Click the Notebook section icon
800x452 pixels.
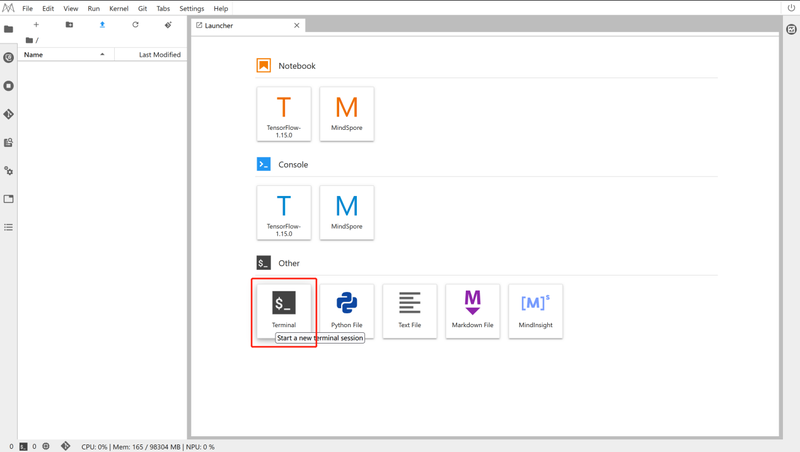[264, 65]
